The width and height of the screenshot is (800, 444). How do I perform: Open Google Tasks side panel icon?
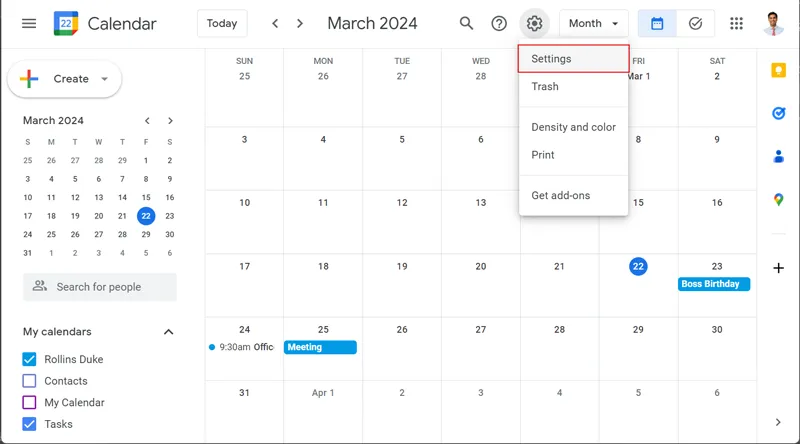click(x=778, y=113)
